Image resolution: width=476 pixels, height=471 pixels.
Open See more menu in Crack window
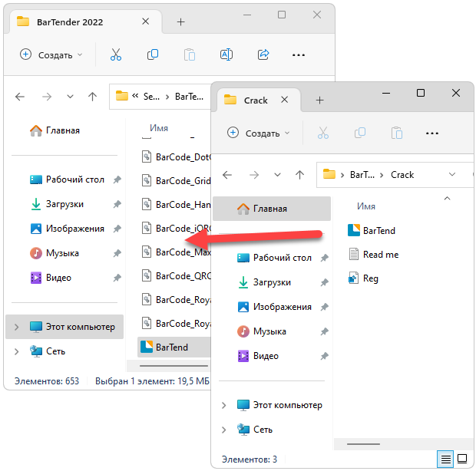click(x=432, y=133)
